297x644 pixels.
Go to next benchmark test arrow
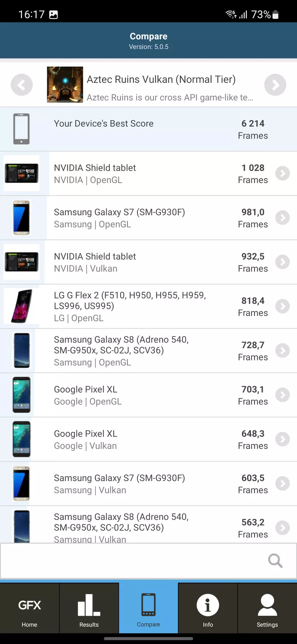[275, 85]
